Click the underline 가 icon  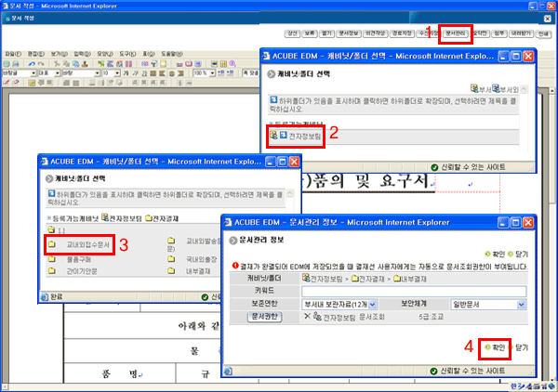144,73
